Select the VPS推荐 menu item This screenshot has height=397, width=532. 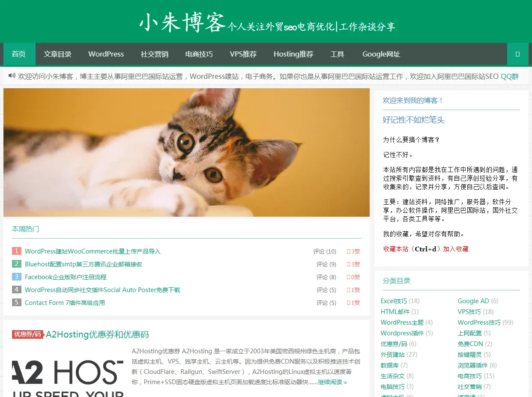click(243, 54)
